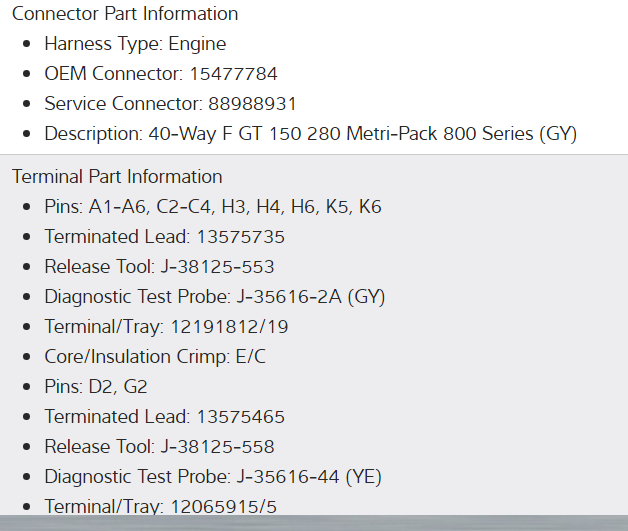Screen dimensions: 628x531
Task: Click the Terminal Part Information heading
Action: pos(117,177)
